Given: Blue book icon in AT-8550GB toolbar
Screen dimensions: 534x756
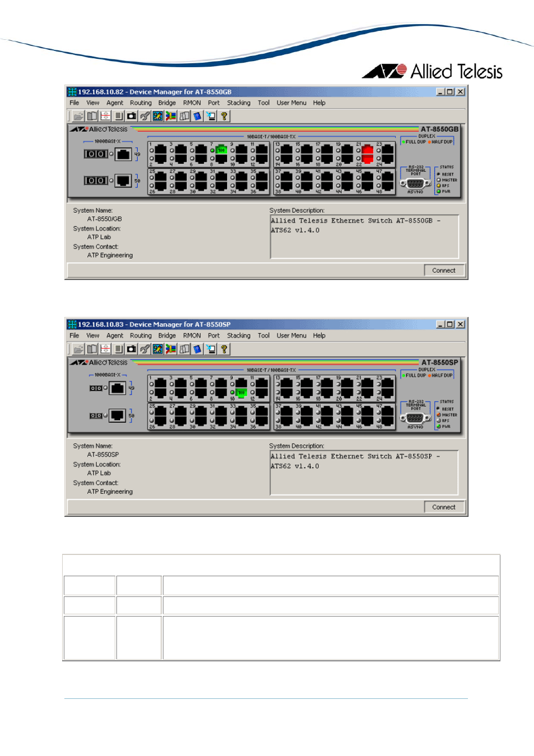Looking at the screenshot, I should [x=198, y=116].
